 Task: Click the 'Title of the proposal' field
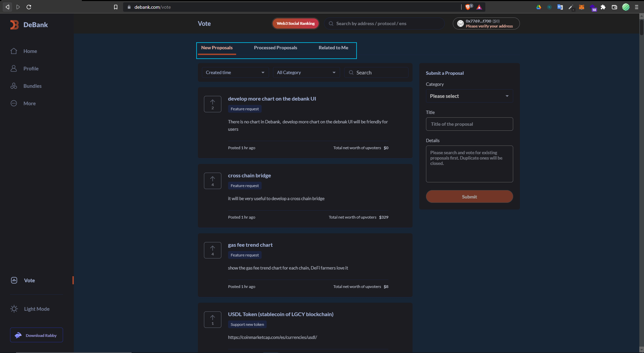pyautogui.click(x=469, y=124)
